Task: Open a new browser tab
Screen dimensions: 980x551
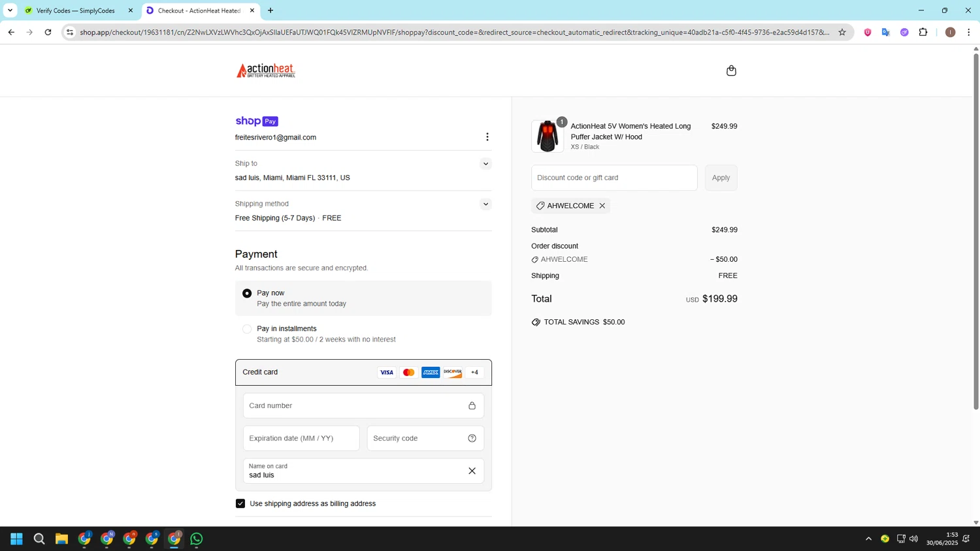Action: 270,10
